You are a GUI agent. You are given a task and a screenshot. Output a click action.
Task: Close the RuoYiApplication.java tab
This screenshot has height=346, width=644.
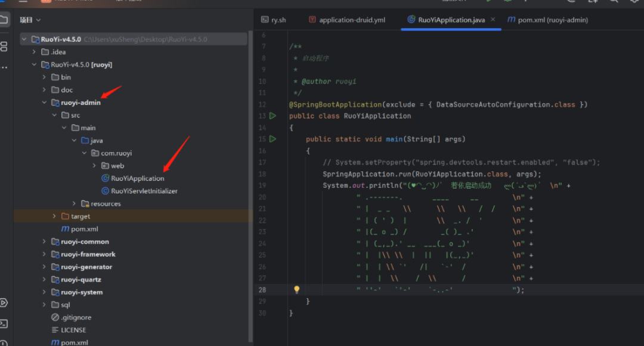[493, 19]
